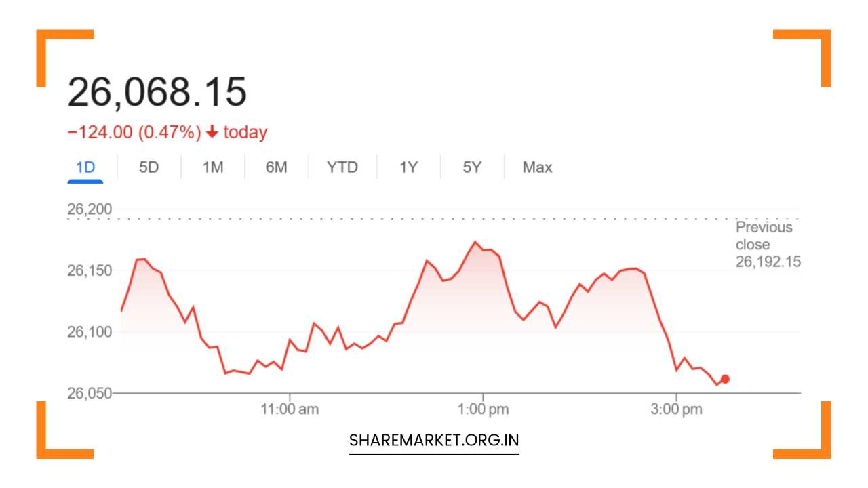
Task: Open the 5Y history view
Action: pyautogui.click(x=471, y=167)
